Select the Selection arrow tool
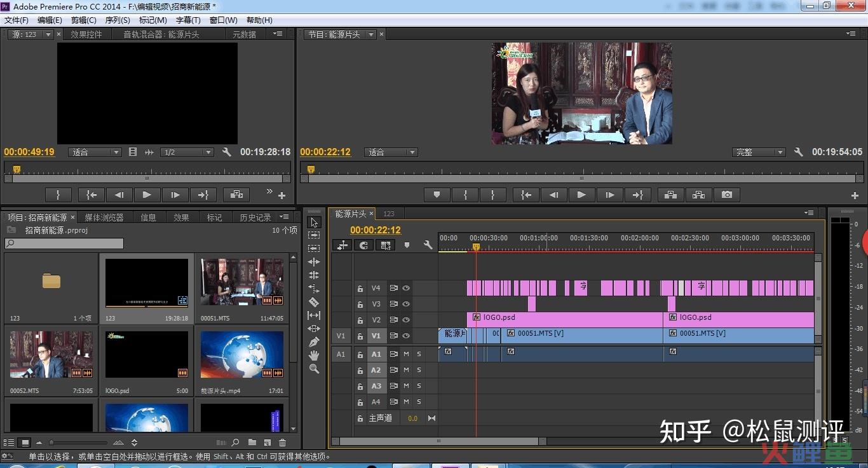 [314, 222]
